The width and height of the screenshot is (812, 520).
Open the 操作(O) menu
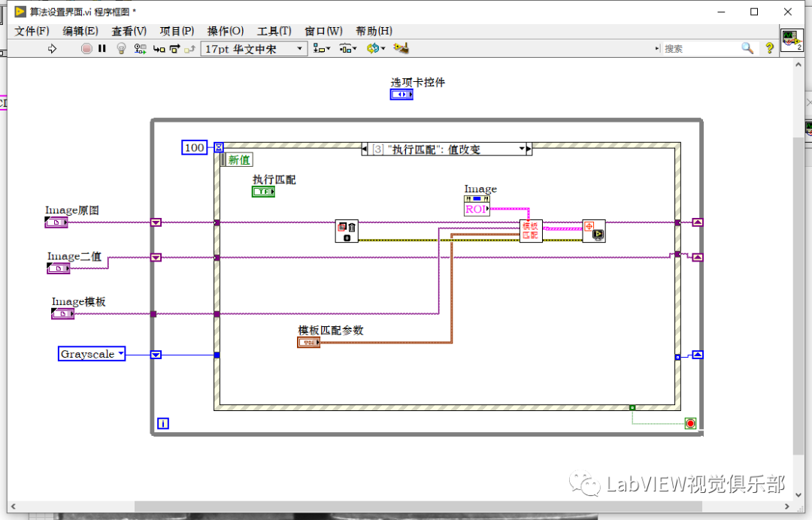pos(226,31)
